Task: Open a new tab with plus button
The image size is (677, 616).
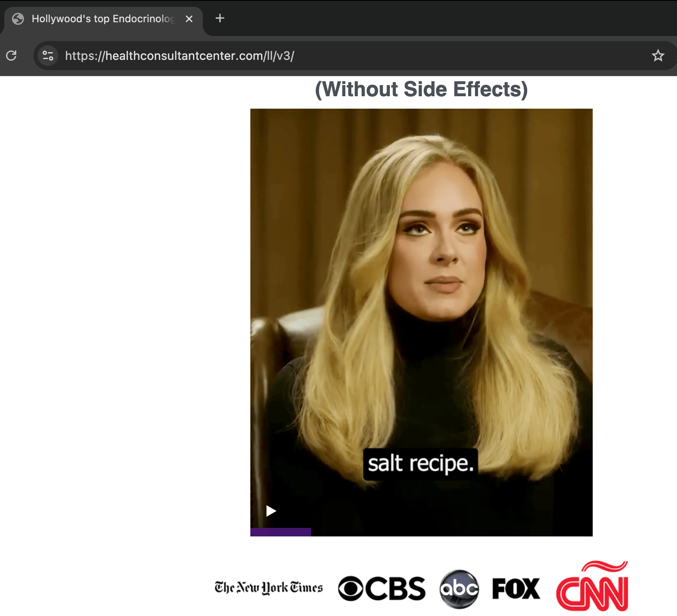Action: click(x=220, y=18)
